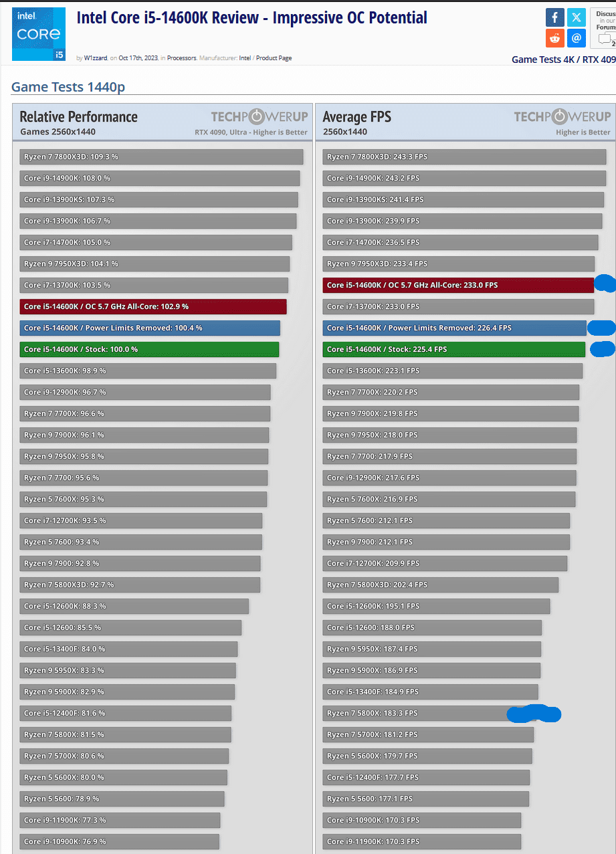Click the Game Tests 1440p heading
Image resolution: width=616 pixels, height=854 pixels.
coord(68,87)
